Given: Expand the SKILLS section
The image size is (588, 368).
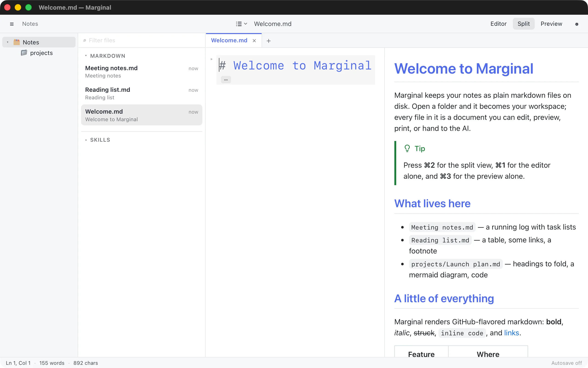Looking at the screenshot, I should [x=86, y=140].
